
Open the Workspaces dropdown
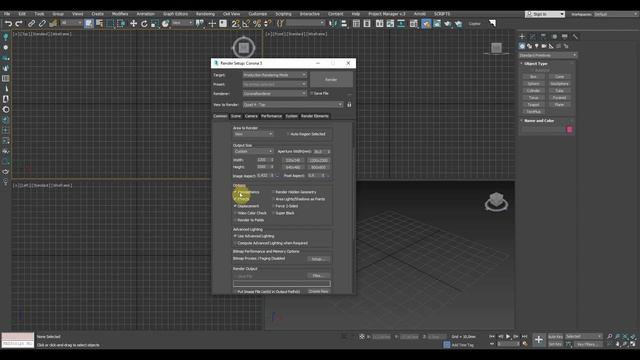coord(615,14)
